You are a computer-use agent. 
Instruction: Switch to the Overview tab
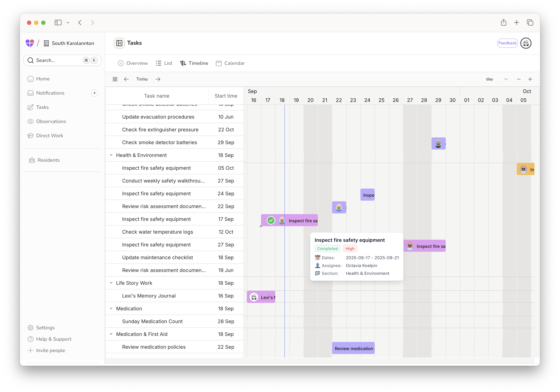[x=133, y=63]
